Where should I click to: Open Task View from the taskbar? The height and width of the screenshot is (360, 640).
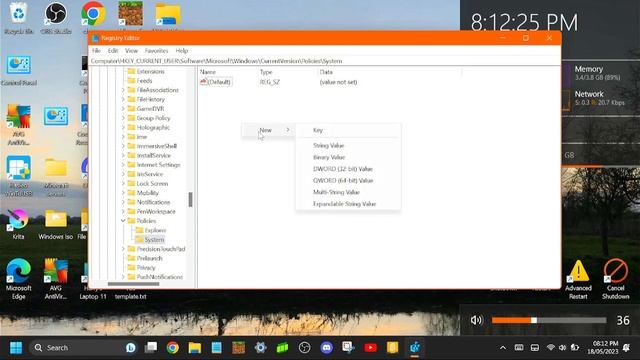[151, 348]
